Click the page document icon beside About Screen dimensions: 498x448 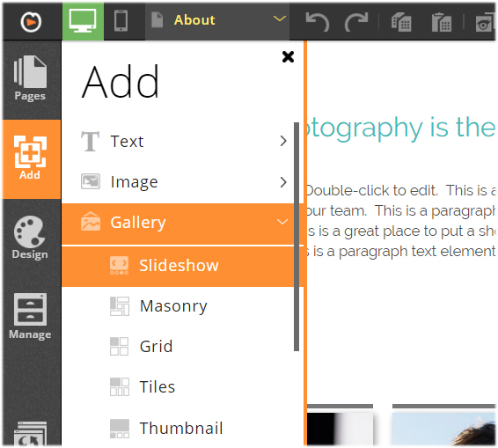tap(157, 19)
